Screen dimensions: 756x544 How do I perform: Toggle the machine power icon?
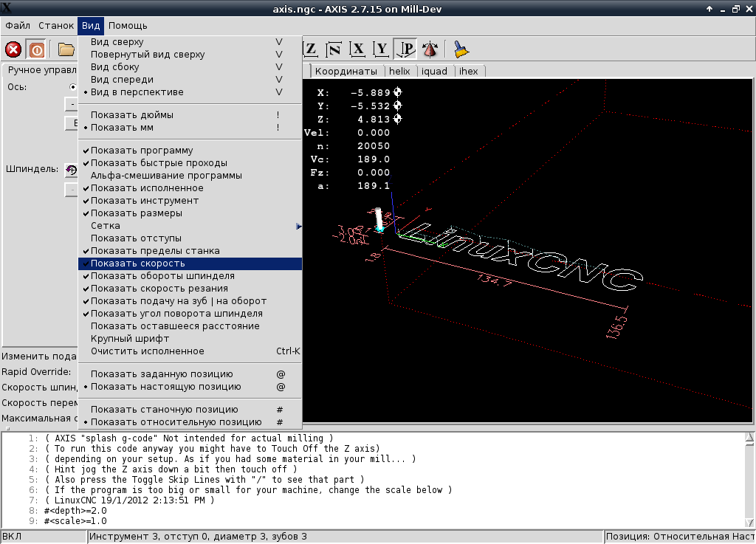tap(36, 49)
